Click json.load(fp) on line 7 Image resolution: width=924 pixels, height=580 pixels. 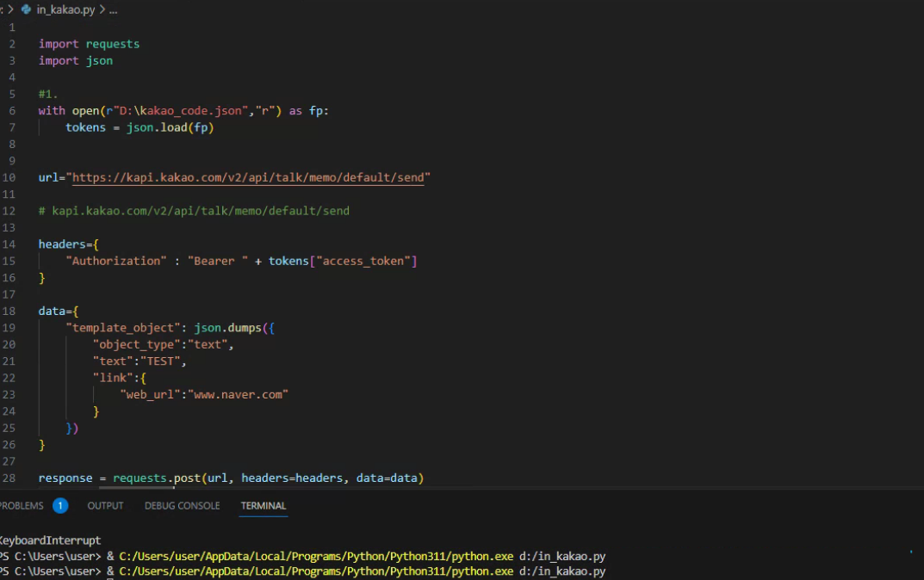click(170, 127)
